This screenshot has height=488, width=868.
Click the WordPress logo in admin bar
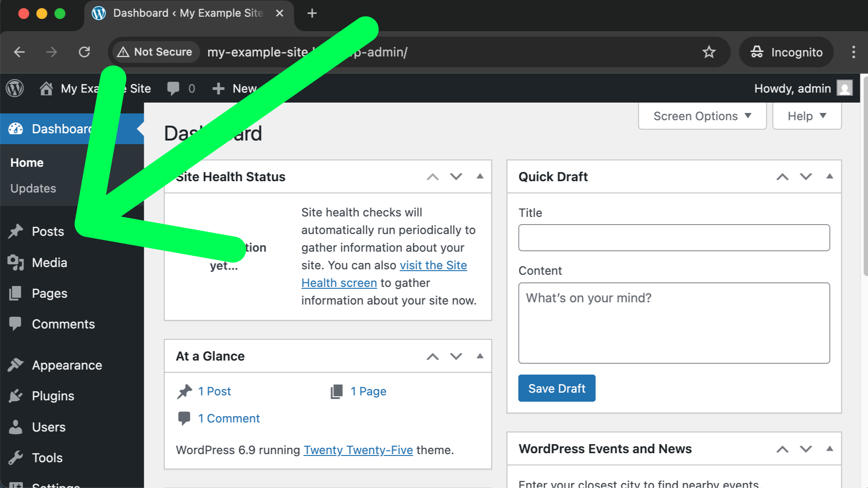pyautogui.click(x=15, y=88)
